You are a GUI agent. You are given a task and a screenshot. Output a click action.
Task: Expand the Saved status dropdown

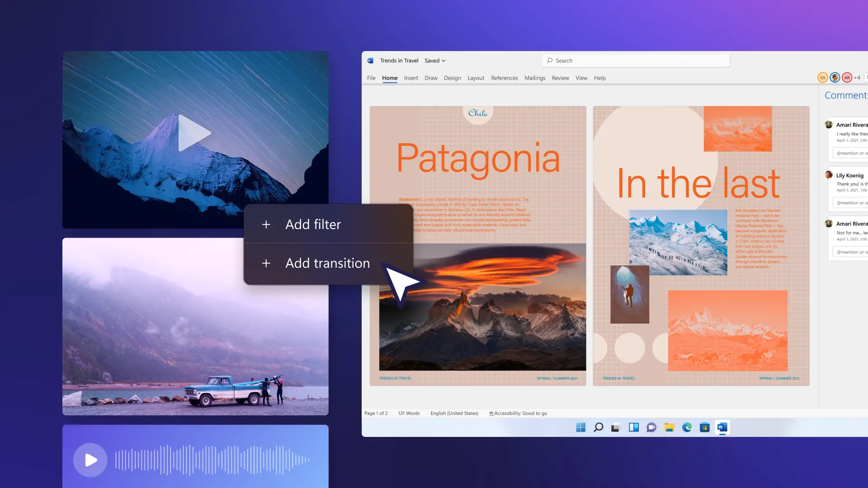[435, 61]
